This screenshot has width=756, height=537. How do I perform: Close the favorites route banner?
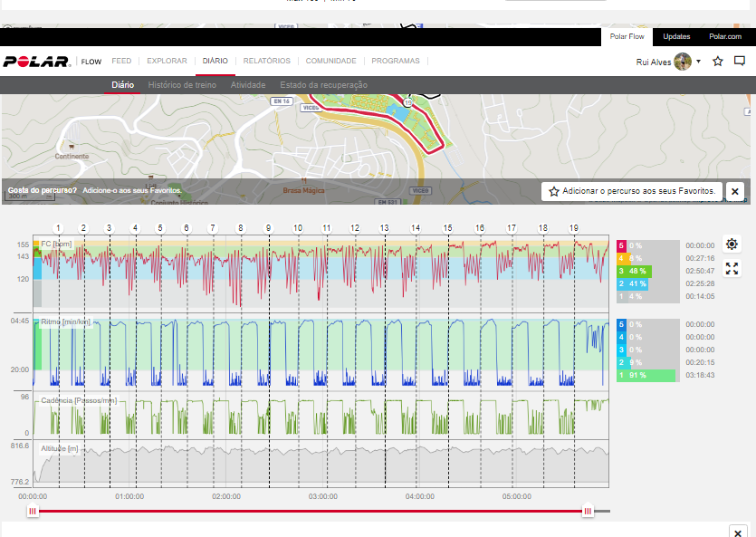coord(735,191)
